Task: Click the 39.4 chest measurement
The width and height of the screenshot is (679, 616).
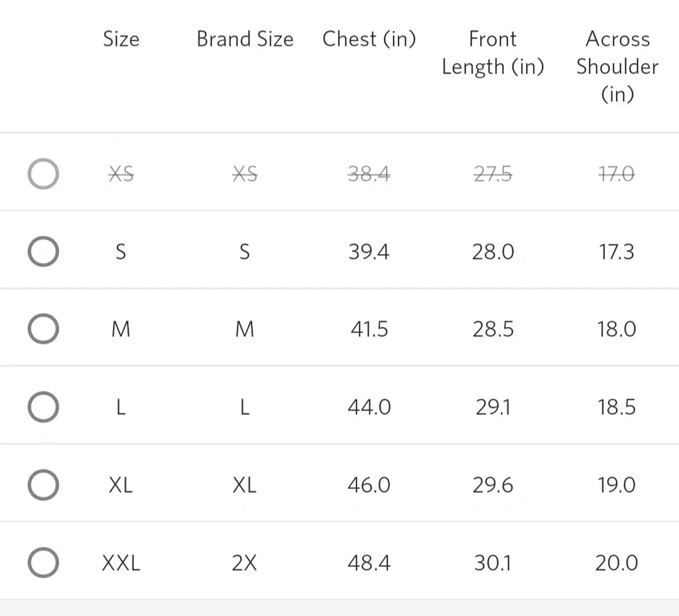Action: pos(369,252)
